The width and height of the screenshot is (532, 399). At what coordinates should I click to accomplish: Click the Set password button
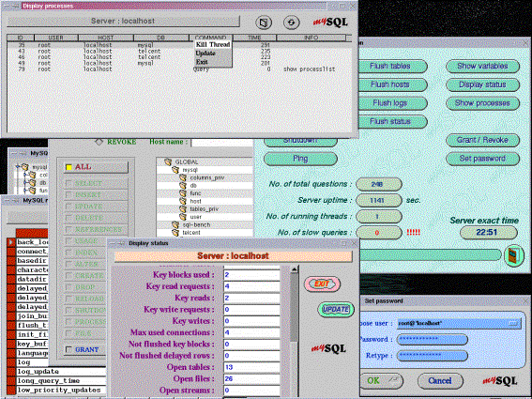(x=482, y=159)
